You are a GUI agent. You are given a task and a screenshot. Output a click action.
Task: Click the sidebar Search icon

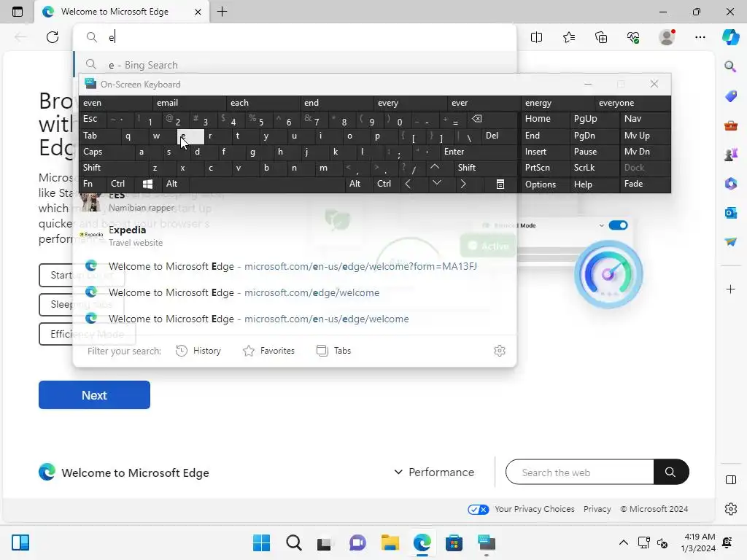click(730, 66)
